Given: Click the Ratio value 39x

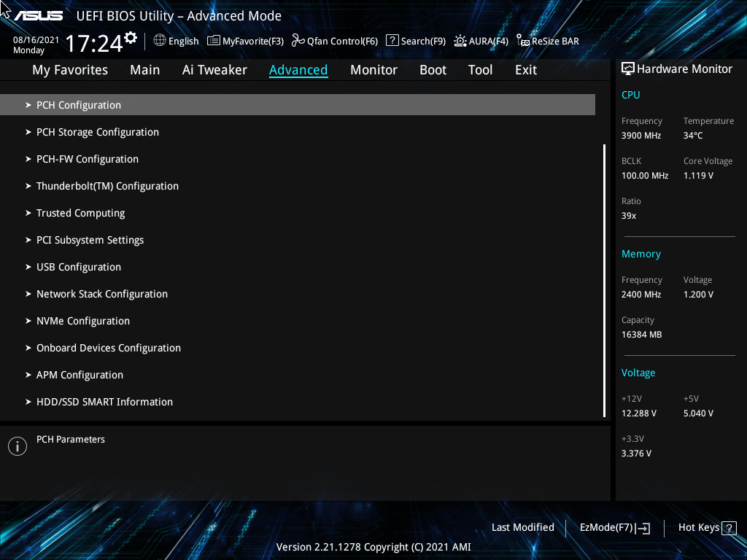Looking at the screenshot, I should tap(628, 216).
